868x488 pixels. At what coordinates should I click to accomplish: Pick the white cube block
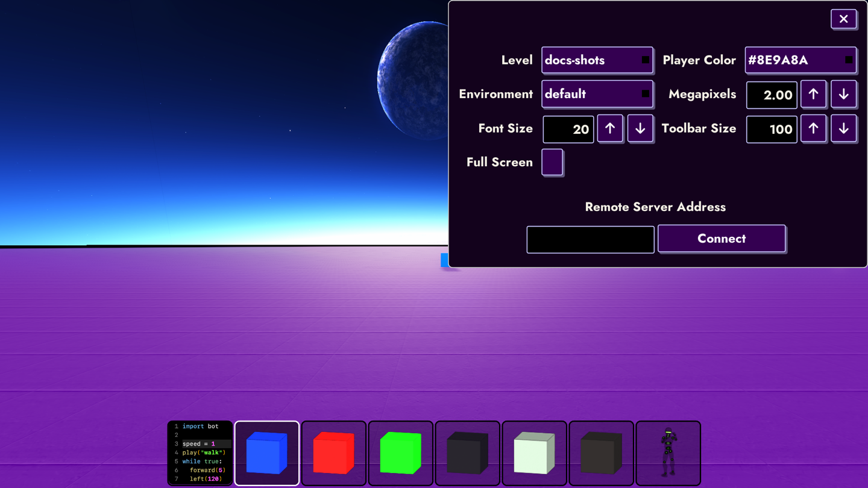pos(535,453)
